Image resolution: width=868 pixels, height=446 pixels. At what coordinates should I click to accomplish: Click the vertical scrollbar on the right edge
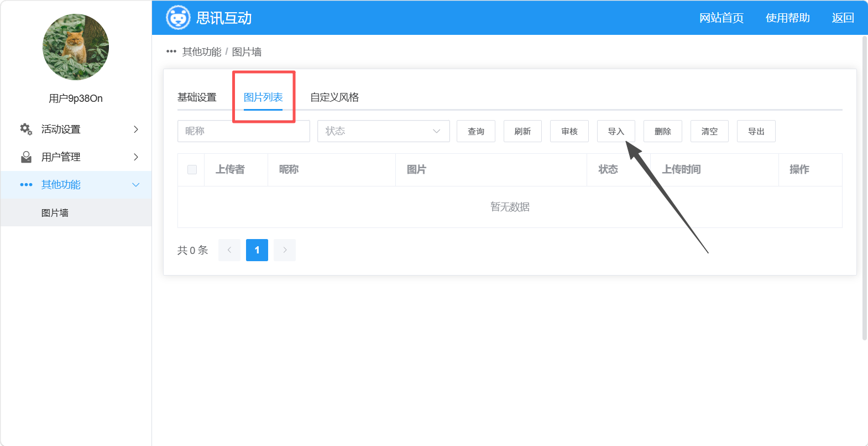(x=865, y=188)
